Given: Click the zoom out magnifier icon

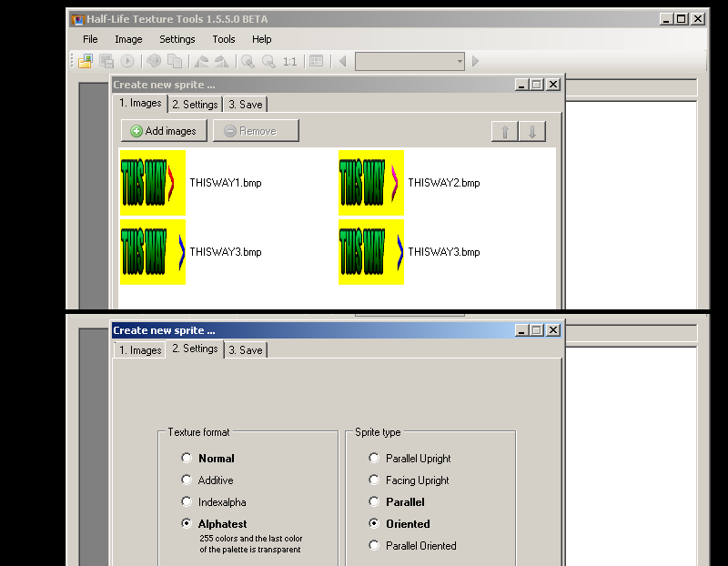Looking at the screenshot, I should [x=268, y=61].
